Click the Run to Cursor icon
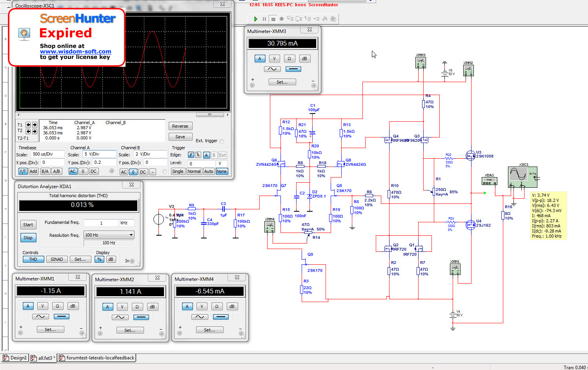The image size is (588, 370). pos(316,19)
